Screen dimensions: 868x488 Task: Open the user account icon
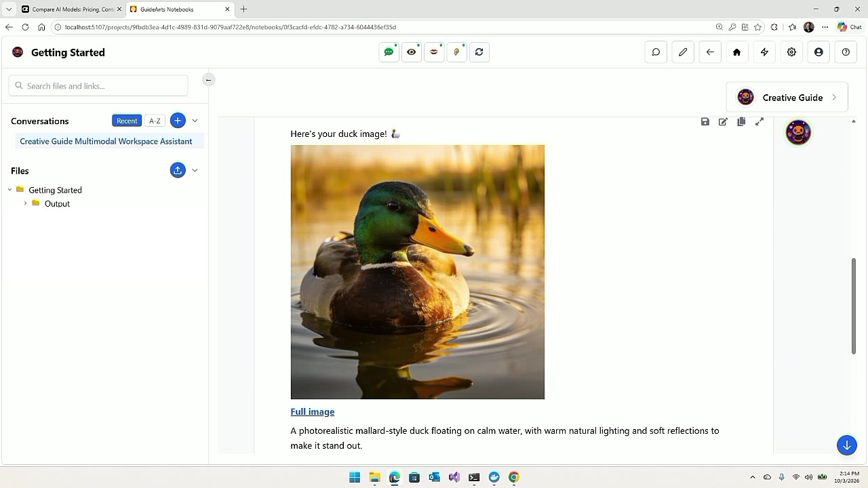tap(818, 52)
